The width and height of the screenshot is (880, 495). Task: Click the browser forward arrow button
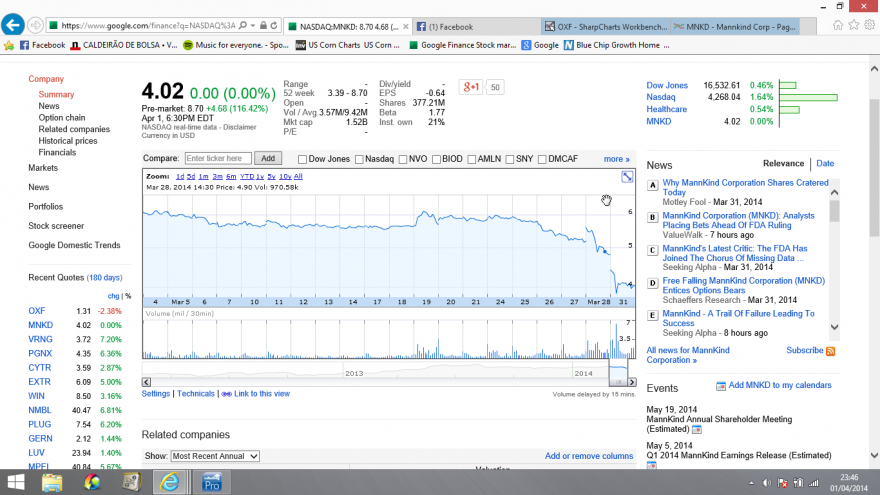(35, 25)
